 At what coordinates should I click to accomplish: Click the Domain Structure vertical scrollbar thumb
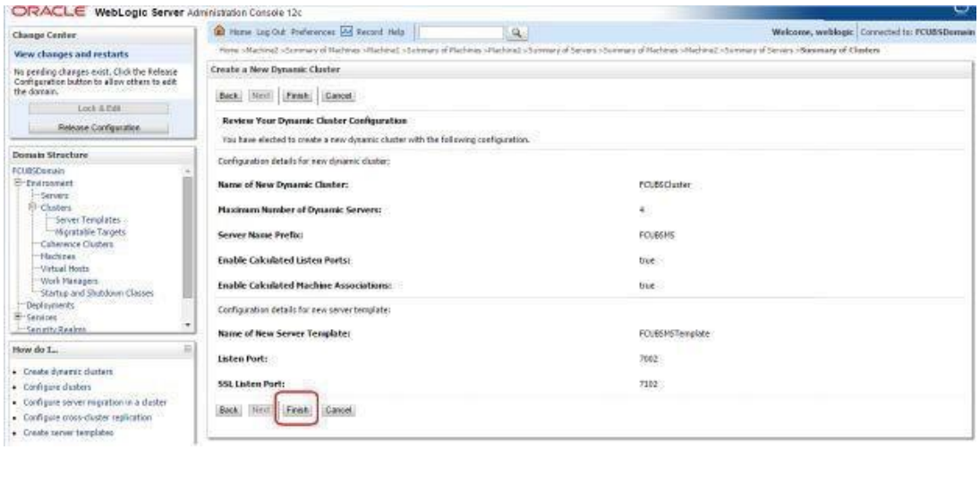pos(188,237)
